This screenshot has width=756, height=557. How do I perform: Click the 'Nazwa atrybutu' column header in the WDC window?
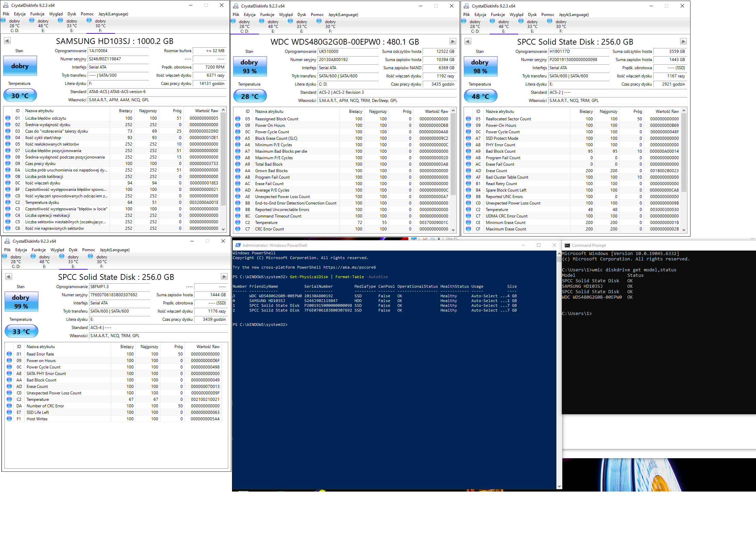pyautogui.click(x=296, y=111)
